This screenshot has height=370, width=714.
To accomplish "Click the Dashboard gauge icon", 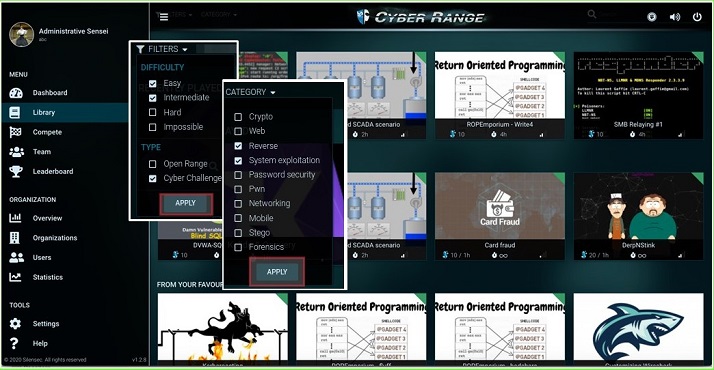I will pyautogui.click(x=16, y=93).
